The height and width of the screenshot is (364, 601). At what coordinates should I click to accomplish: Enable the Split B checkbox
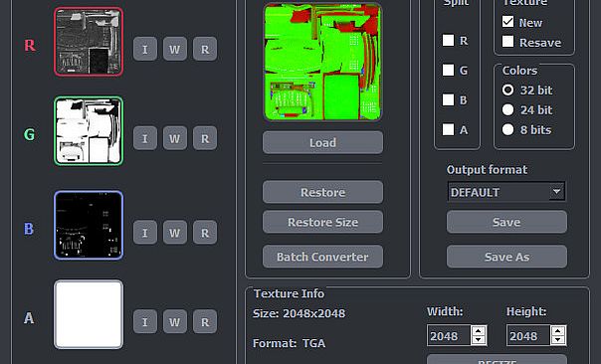coord(448,99)
